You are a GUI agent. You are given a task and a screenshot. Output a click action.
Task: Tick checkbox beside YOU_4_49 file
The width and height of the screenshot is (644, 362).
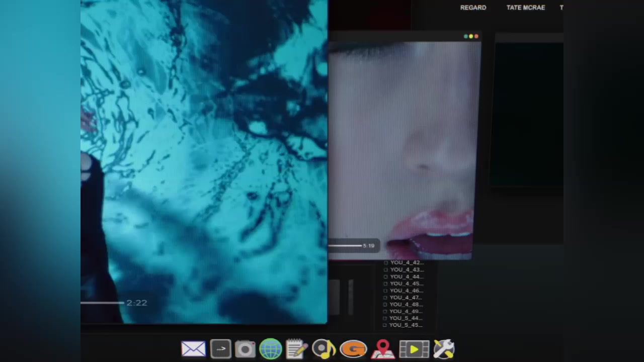[x=386, y=311]
